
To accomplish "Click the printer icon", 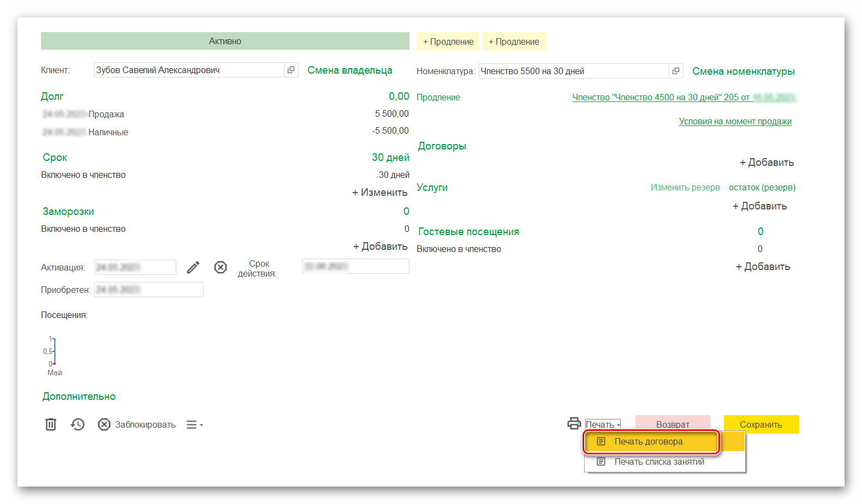I will pos(574,423).
